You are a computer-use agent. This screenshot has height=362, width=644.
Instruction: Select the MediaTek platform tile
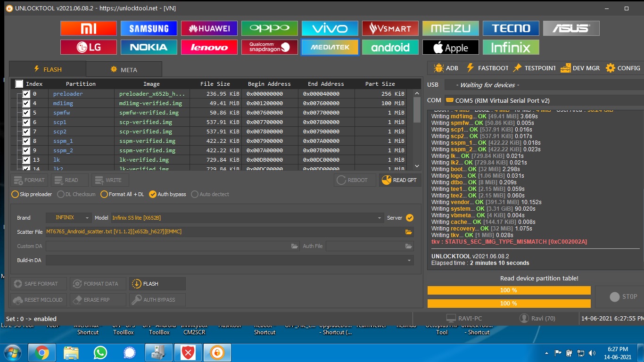pyautogui.click(x=330, y=47)
